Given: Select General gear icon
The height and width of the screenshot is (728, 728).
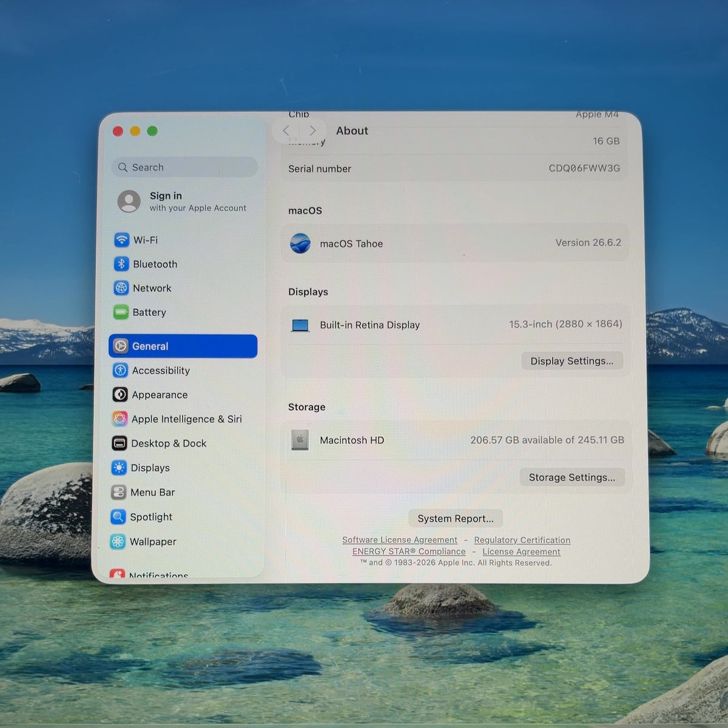Looking at the screenshot, I should [120, 346].
